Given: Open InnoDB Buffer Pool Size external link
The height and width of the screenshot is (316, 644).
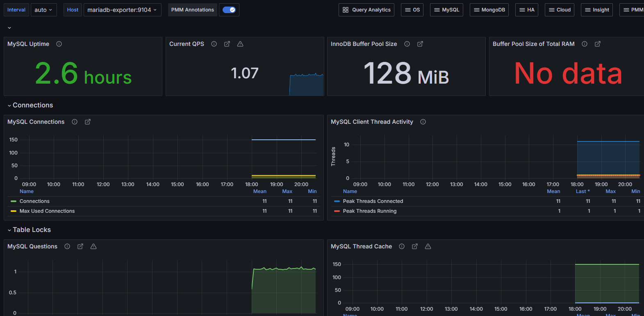Looking at the screenshot, I should point(420,44).
